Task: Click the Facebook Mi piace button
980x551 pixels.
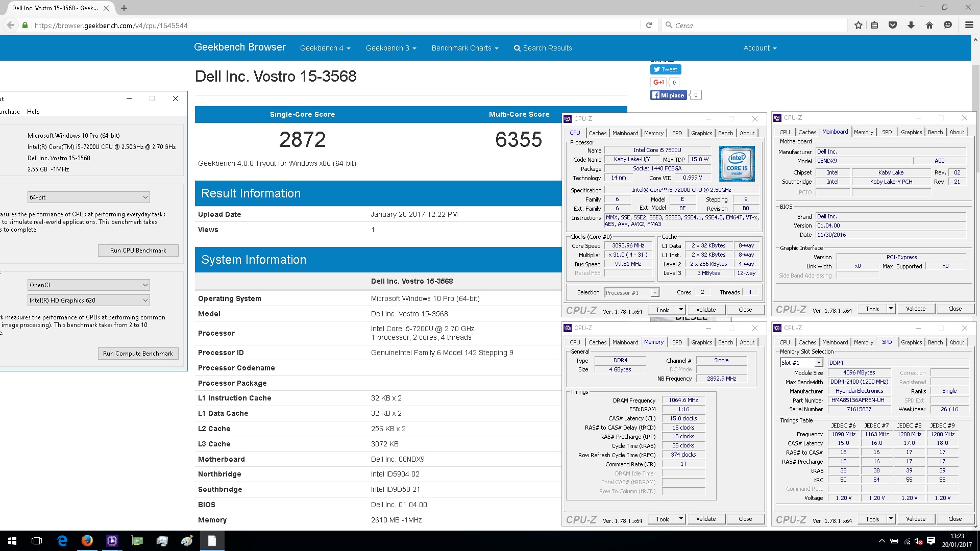Action: 668,95
